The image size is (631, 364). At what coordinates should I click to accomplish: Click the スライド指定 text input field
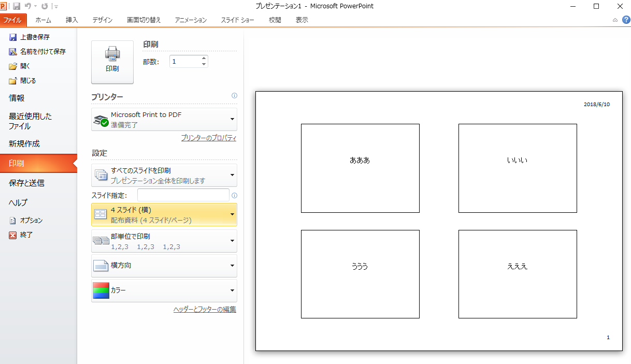tap(183, 195)
